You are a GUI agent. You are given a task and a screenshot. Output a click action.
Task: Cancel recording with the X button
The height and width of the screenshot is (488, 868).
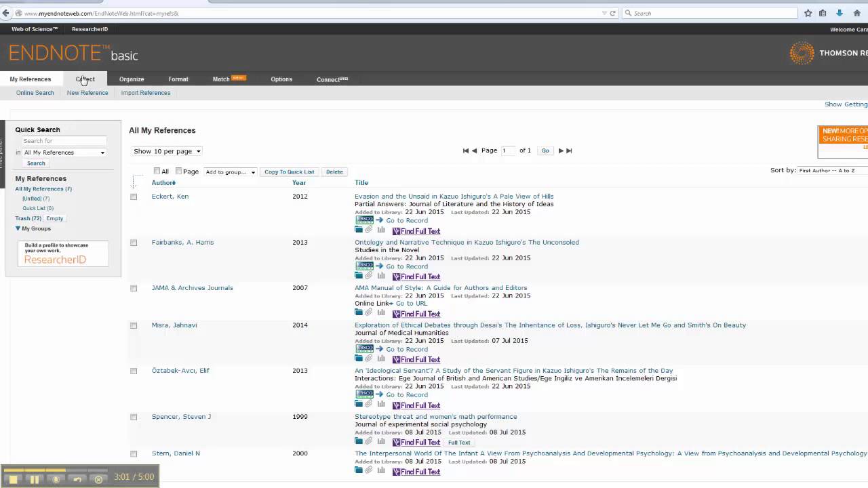(98, 479)
